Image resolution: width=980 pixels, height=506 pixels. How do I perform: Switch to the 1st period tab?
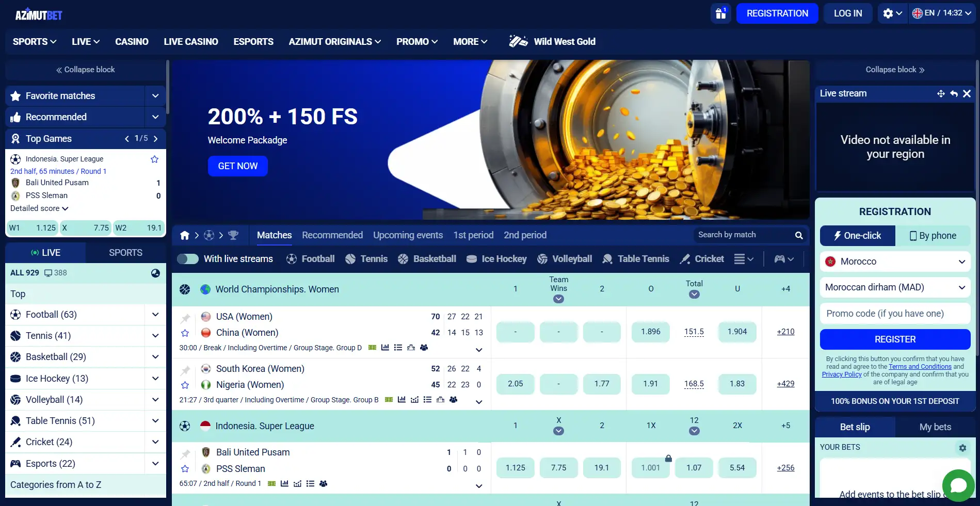tap(473, 235)
